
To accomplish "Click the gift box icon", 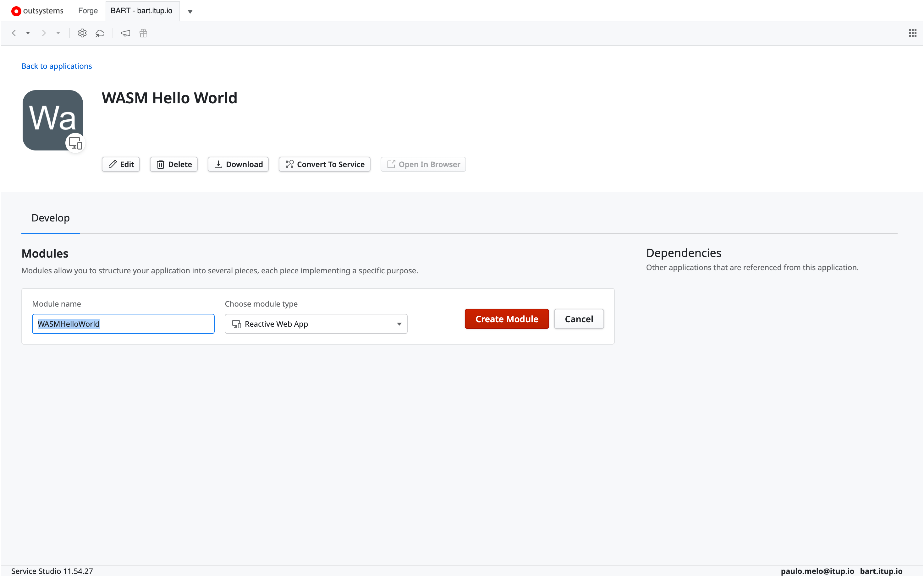I will click(143, 33).
